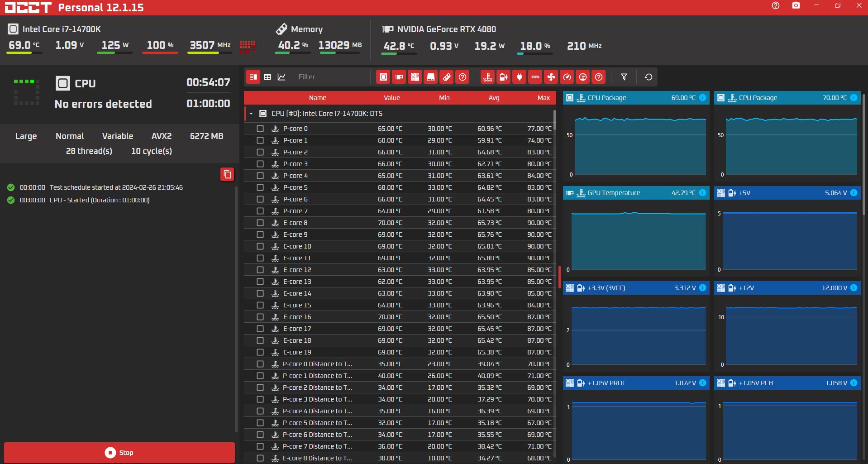
Task: Stop the running CPU test
Action: coord(119,453)
